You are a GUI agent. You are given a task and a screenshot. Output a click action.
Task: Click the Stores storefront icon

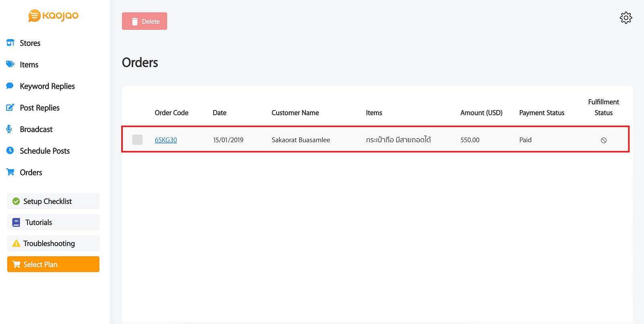10,43
